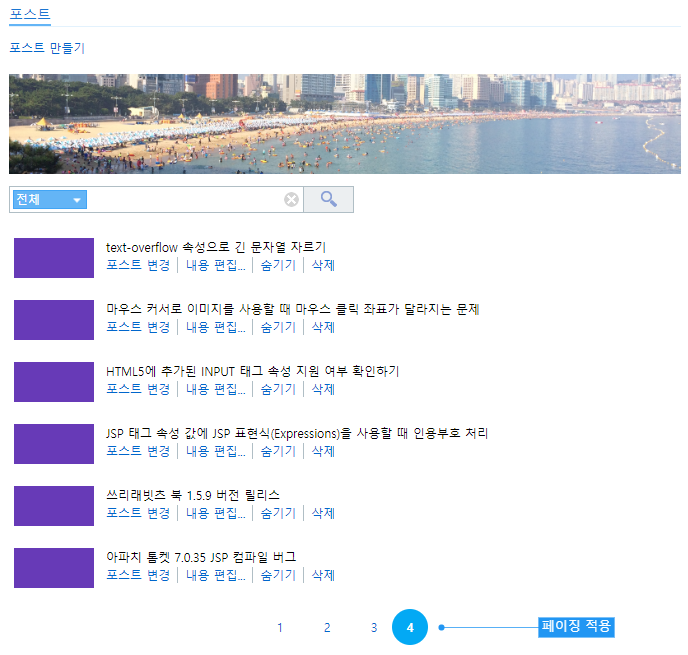Click 내용 편집 for text-overflow post
Viewport: 688px width, 655px height.
[215, 265]
